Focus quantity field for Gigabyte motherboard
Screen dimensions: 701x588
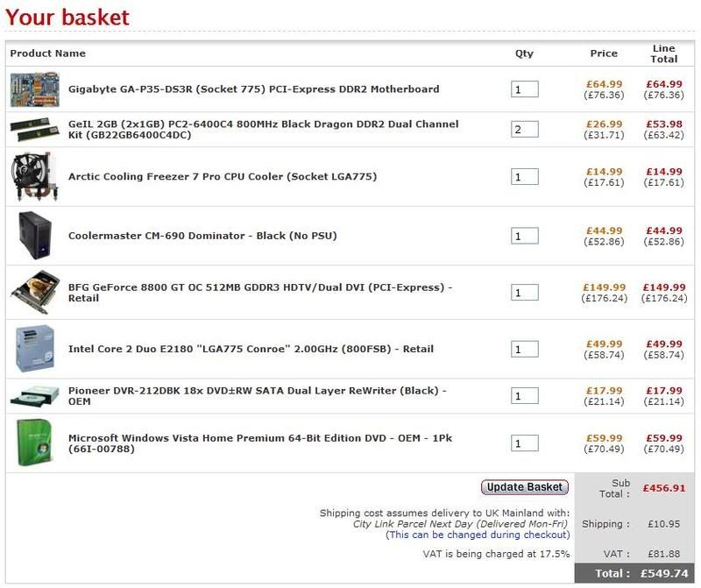coord(524,89)
